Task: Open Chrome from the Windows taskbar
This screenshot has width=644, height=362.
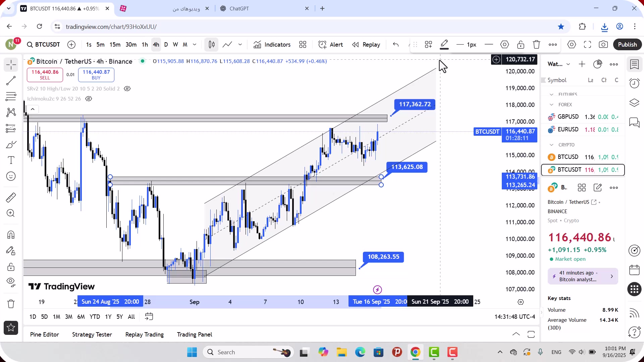Action: [x=415, y=352]
